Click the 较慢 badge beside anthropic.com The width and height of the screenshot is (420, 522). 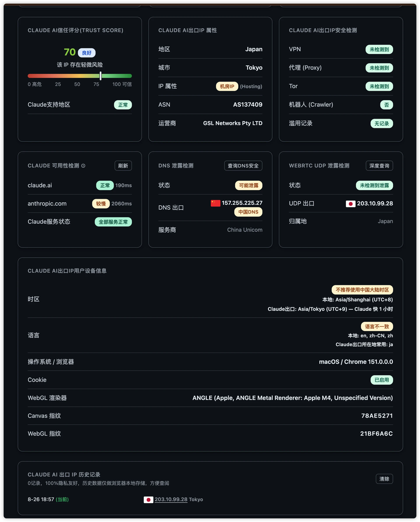point(101,204)
